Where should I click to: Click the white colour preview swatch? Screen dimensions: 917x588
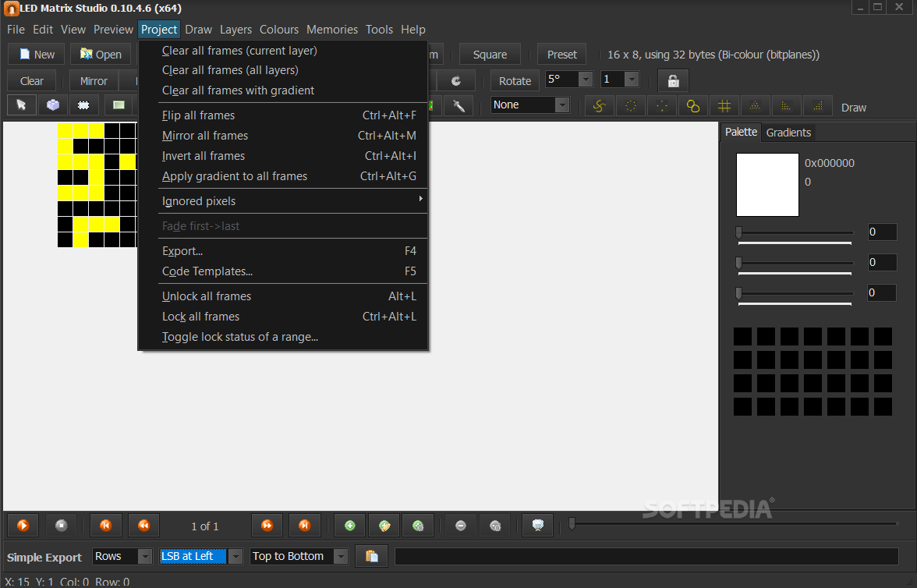(767, 185)
